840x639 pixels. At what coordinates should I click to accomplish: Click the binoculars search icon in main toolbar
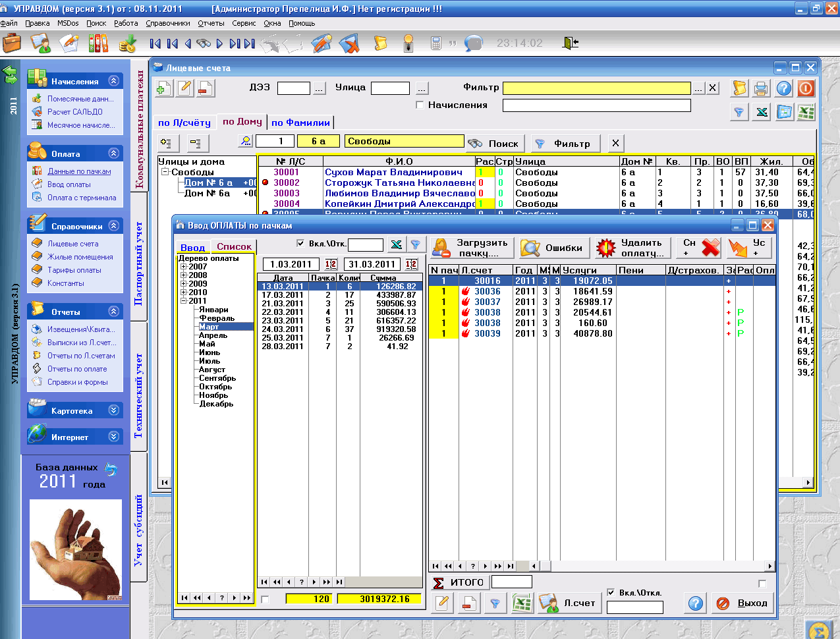204,43
